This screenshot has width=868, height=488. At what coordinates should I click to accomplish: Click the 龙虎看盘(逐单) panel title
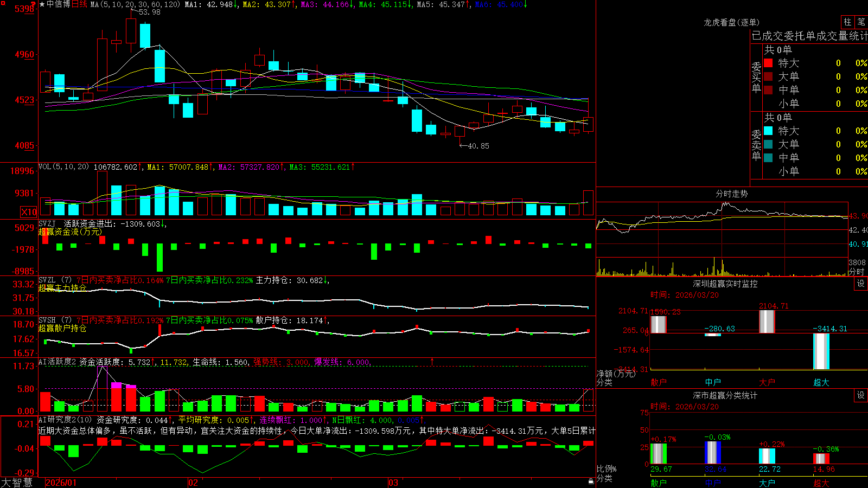coord(732,22)
